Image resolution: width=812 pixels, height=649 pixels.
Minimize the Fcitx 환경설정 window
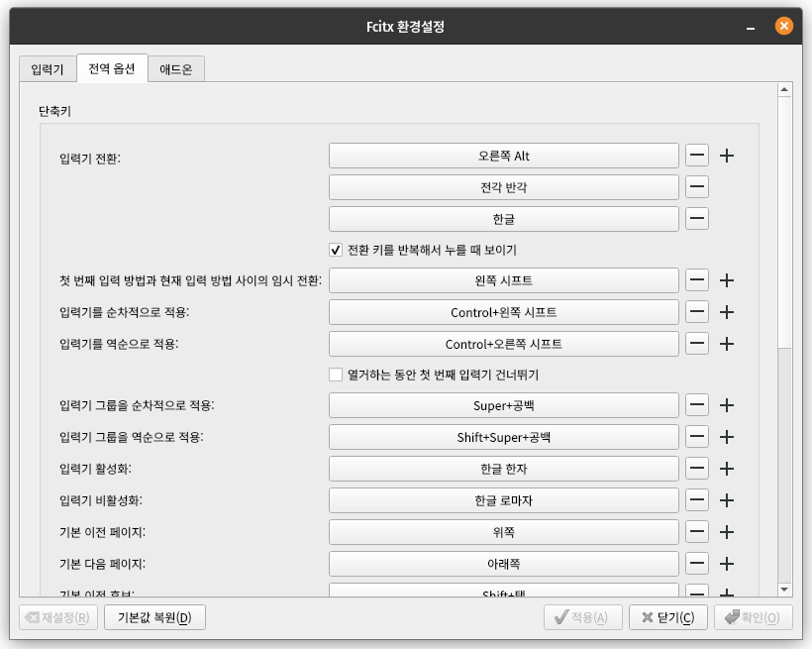[x=751, y=27]
